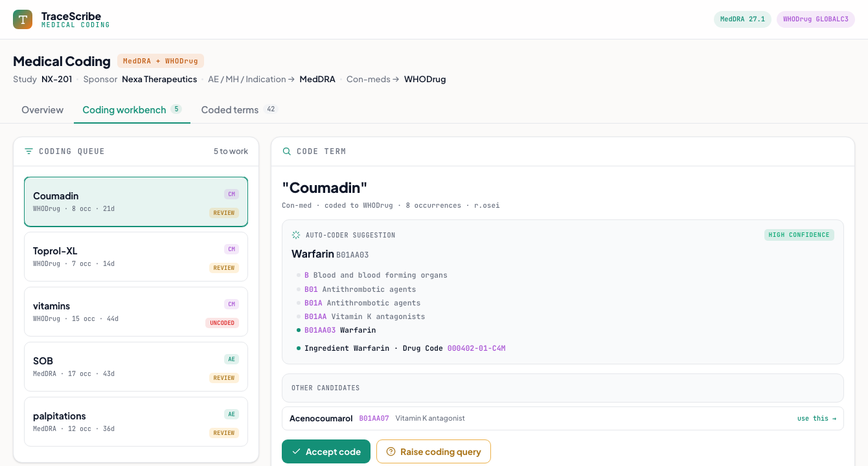The image size is (868, 466).
Task: Switch to the Coding workbench tab
Action: point(131,110)
